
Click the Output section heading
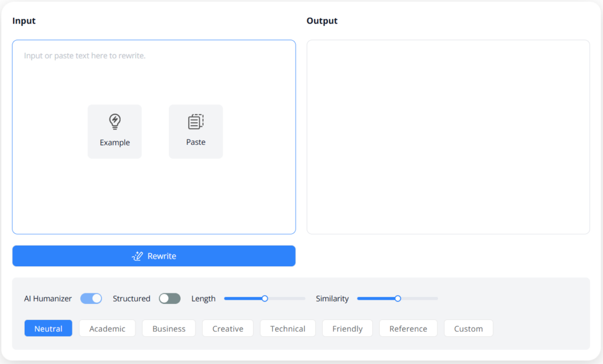click(x=322, y=21)
